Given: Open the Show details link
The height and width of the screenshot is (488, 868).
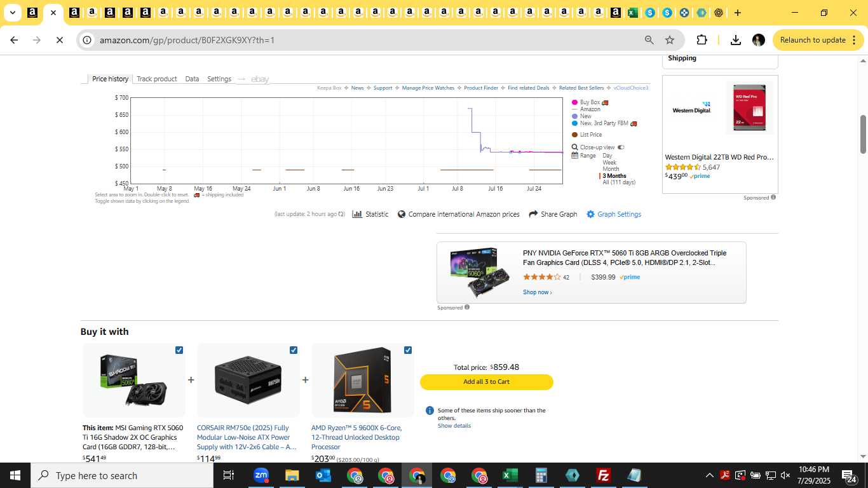Looking at the screenshot, I should point(454,426).
